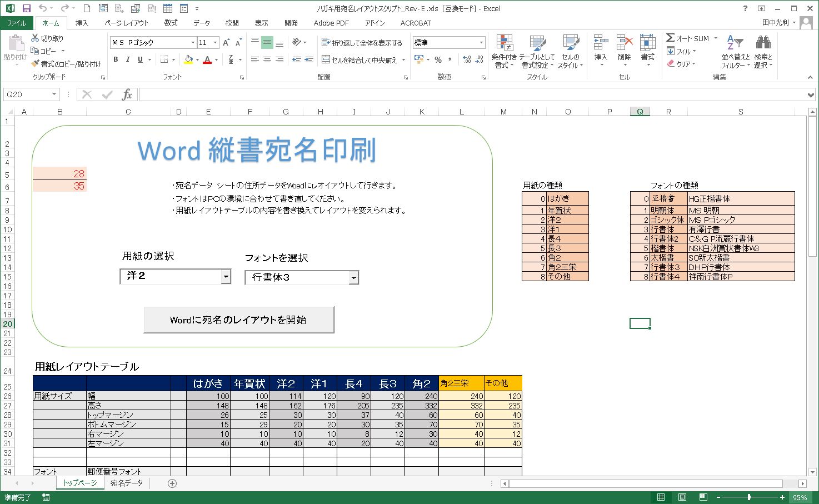Open the underline style dropdown arrow
The height and width of the screenshot is (504, 819).
point(150,59)
